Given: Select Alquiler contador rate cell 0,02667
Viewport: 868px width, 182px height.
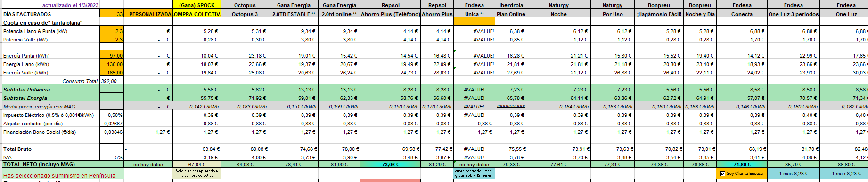Looking at the screenshot, I should 112,124.
